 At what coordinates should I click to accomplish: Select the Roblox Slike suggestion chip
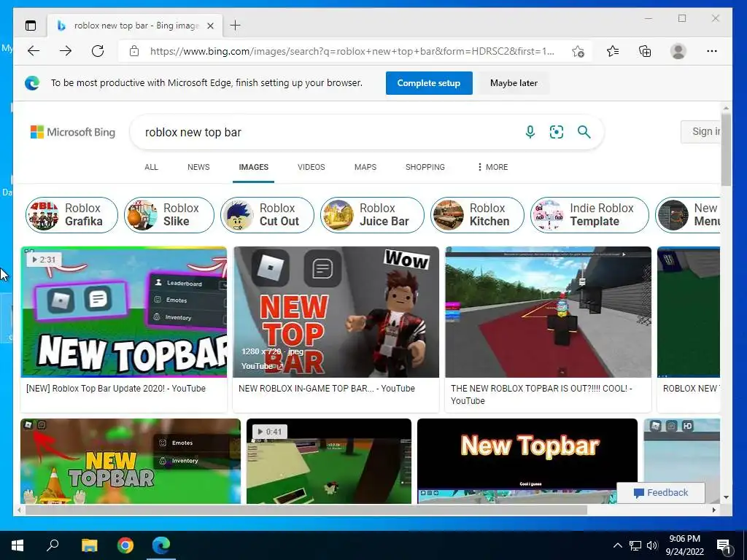(169, 215)
